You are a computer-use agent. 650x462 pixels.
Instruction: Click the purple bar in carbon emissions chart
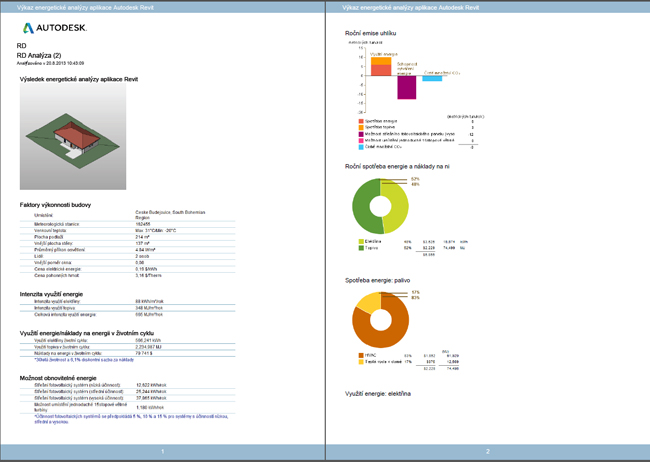(x=406, y=88)
